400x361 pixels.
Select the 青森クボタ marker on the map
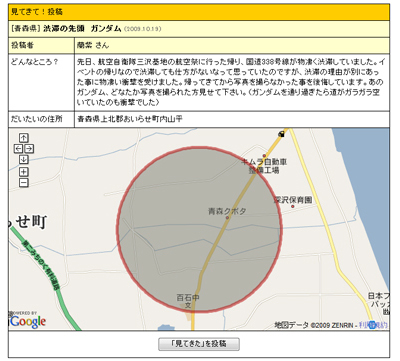click(227, 218)
